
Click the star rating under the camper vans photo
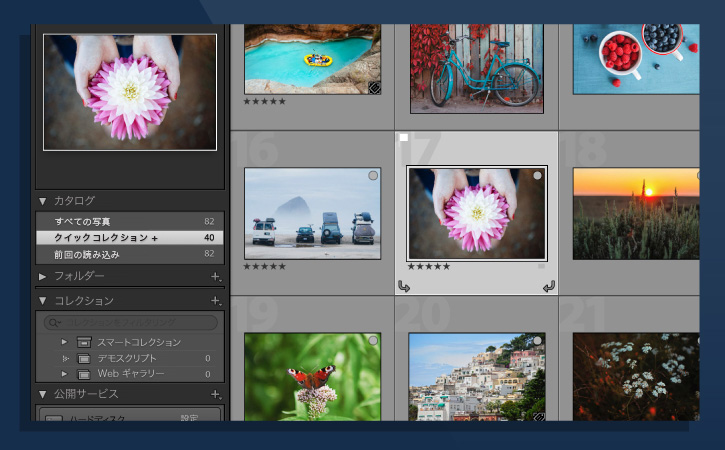tap(264, 266)
